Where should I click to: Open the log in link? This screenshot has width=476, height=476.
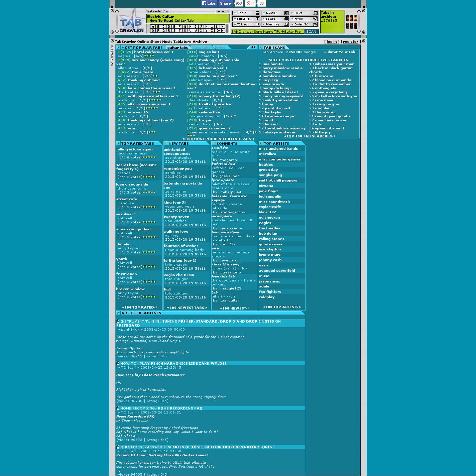(x=332, y=42)
